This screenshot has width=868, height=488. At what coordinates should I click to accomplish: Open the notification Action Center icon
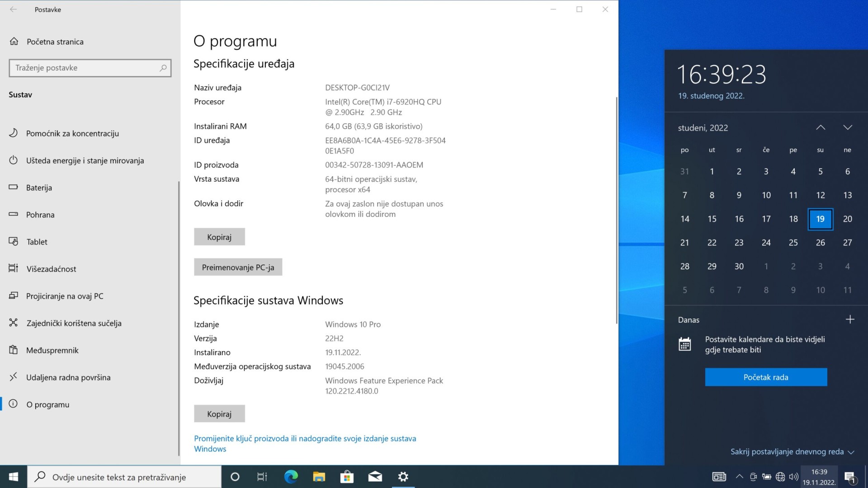(850, 477)
